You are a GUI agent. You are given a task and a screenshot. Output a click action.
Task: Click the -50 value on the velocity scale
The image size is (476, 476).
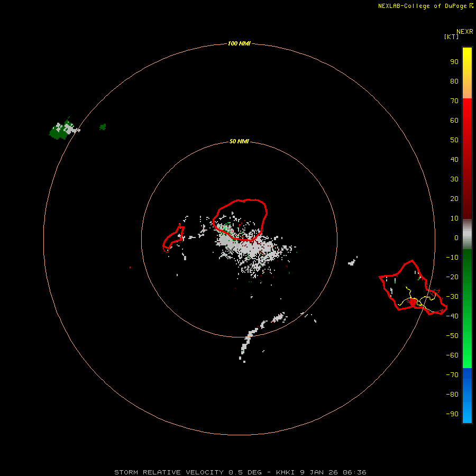[x=452, y=336]
